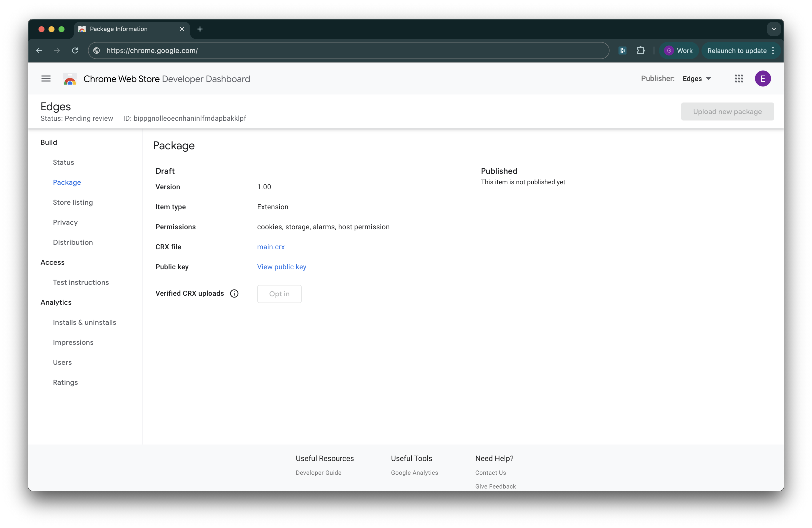Screen dimensions: 812x528
Task: Download the main.crx file link
Action: tap(270, 246)
